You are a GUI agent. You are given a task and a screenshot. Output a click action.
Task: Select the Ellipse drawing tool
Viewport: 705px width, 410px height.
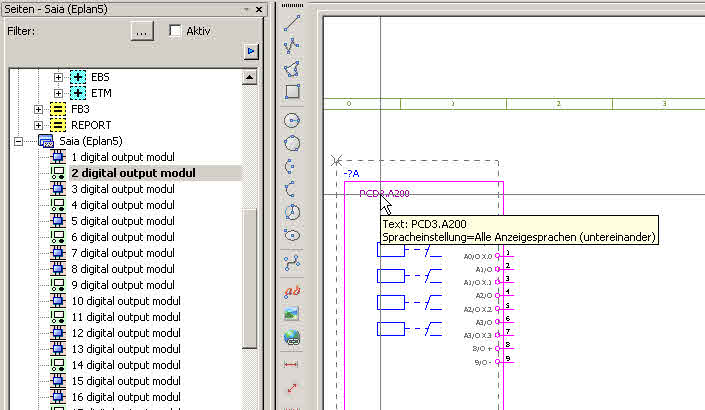tap(292, 235)
